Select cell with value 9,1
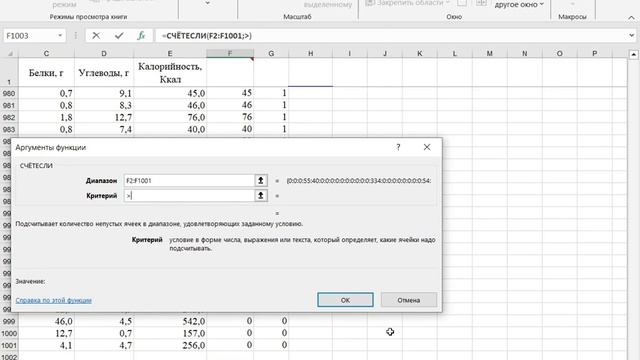The image size is (640, 360). pyautogui.click(x=104, y=93)
